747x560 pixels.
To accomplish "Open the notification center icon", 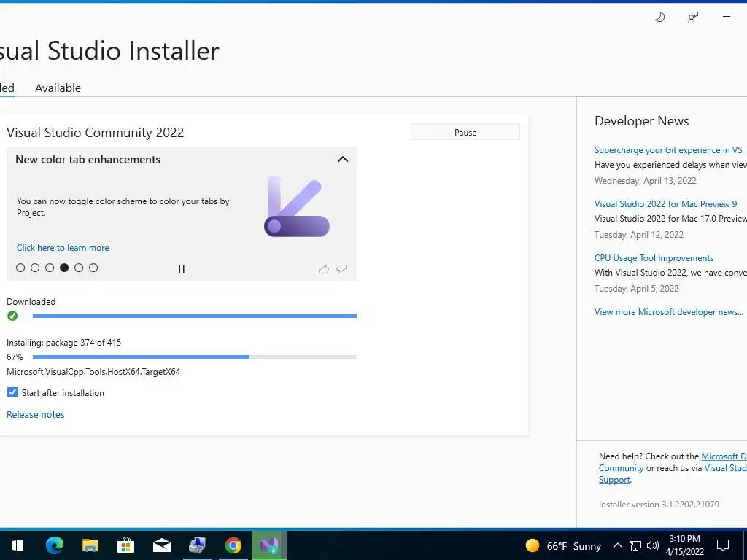I will (x=723, y=545).
